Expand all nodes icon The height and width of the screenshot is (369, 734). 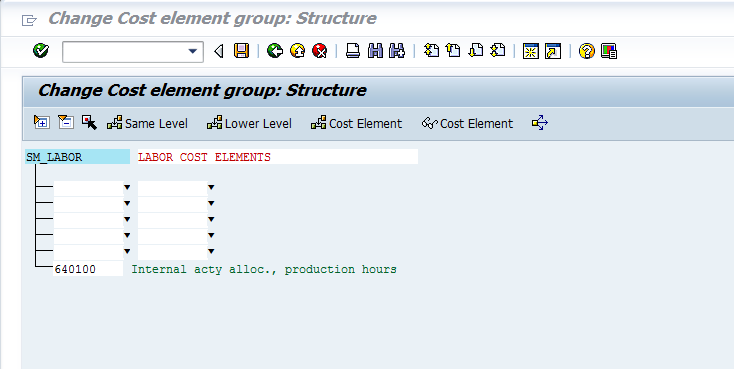pos(42,123)
